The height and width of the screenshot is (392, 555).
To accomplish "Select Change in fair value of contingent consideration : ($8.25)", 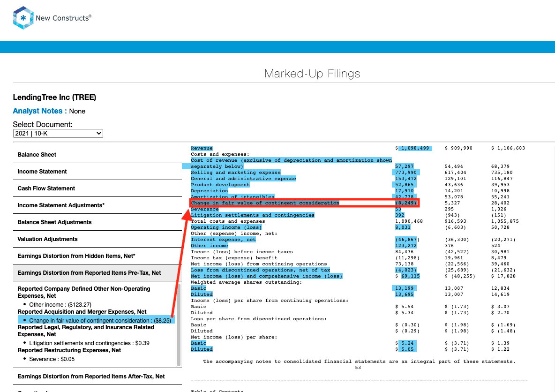I will 96,320.
